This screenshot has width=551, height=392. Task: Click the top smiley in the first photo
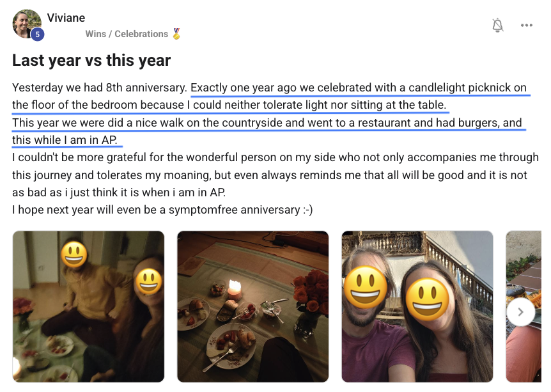(x=75, y=255)
